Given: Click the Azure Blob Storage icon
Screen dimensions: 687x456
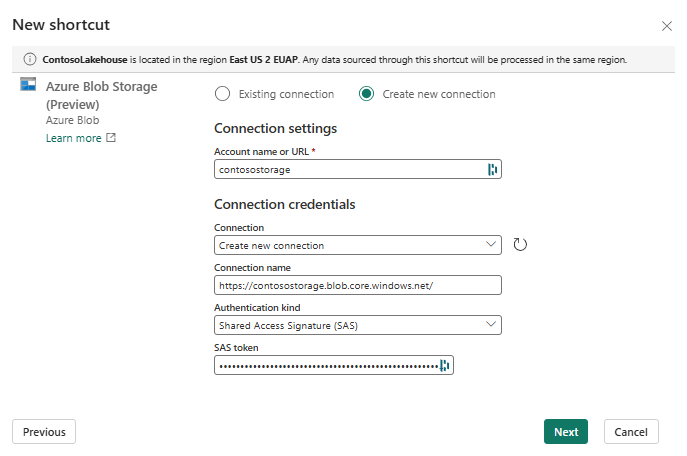Looking at the screenshot, I should coord(28,84).
